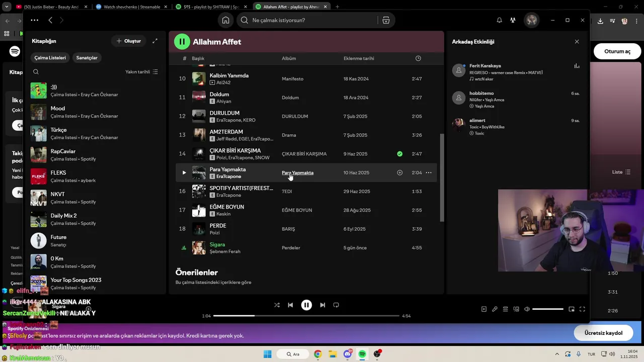
Task: Sort by Eklenme tarihi column header
Action: click(359, 58)
